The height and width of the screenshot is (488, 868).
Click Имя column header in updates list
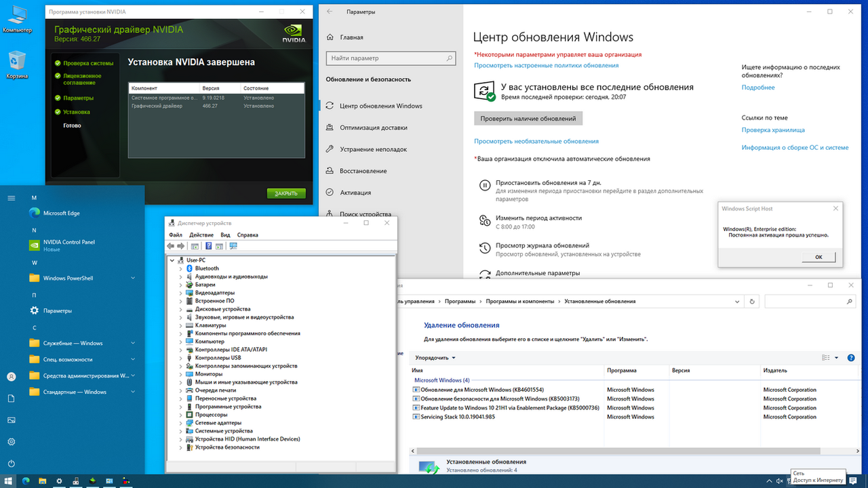coord(507,371)
